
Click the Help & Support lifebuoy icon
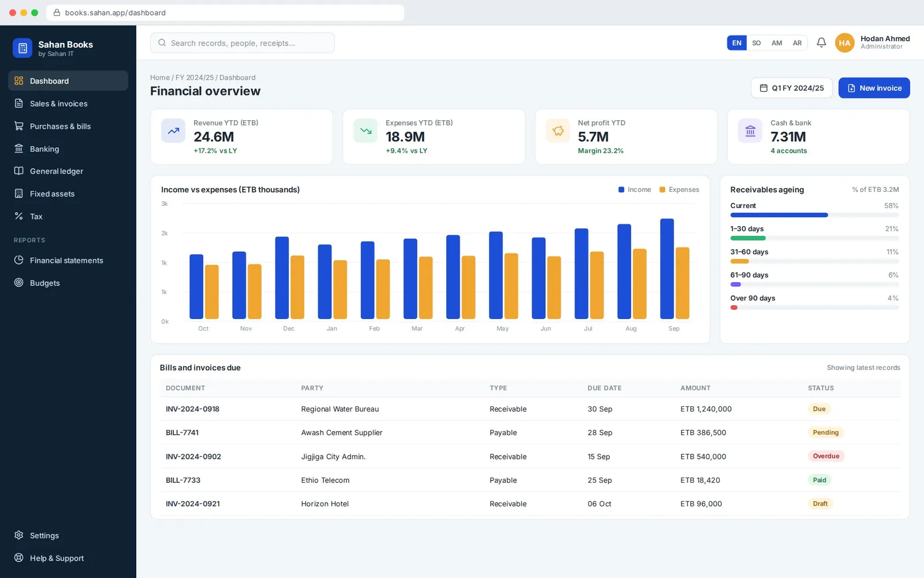pyautogui.click(x=19, y=558)
